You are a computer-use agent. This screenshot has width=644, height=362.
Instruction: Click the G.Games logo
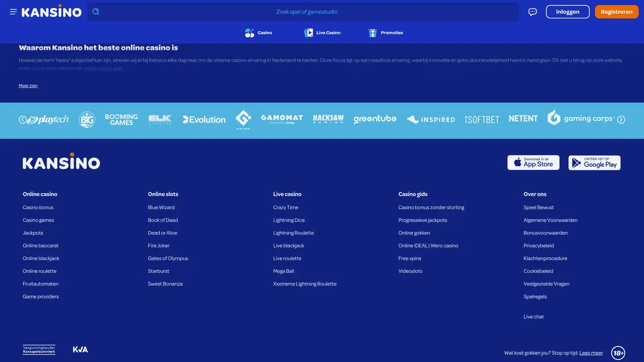click(243, 120)
